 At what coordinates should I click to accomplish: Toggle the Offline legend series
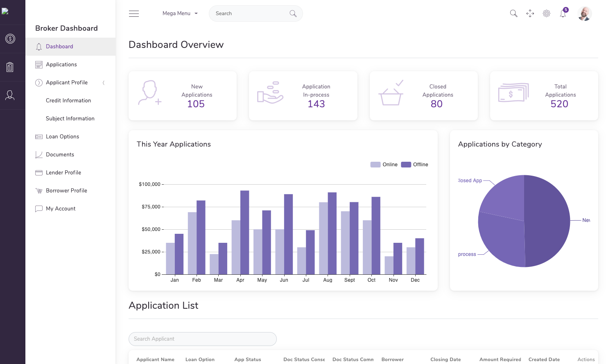click(414, 165)
